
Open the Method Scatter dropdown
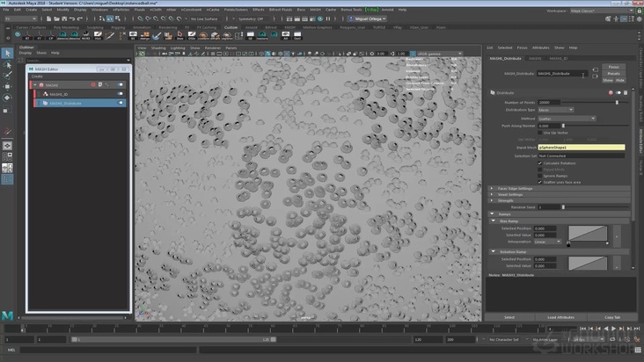567,119
